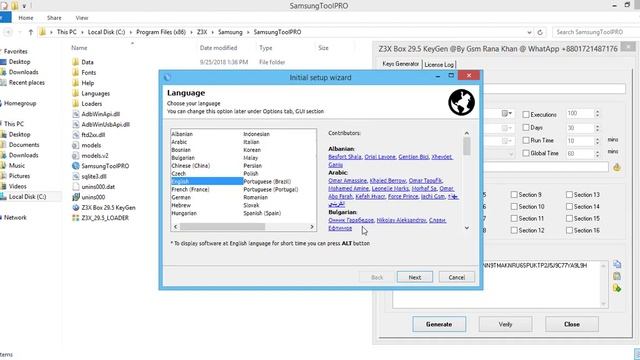Viewport: 640px width, 360px height.
Task: Check the Section 10 checkbox
Action: tap(514, 207)
